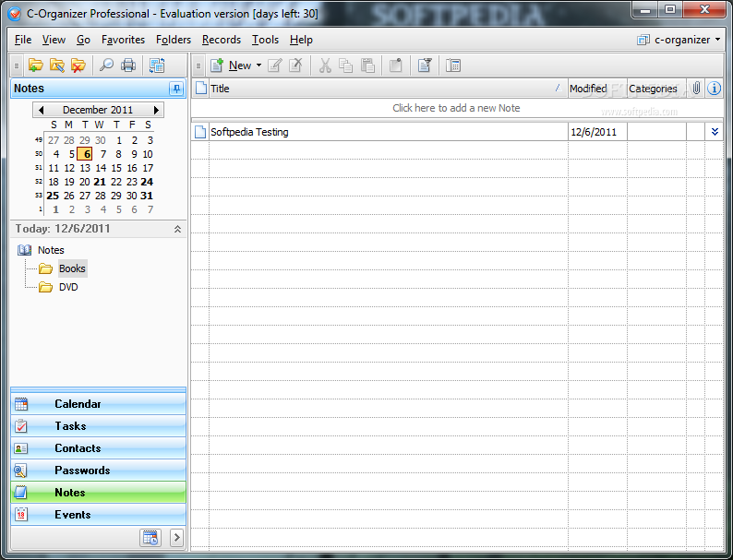Switch to the Passwords section
733x560 pixels.
coord(98,471)
